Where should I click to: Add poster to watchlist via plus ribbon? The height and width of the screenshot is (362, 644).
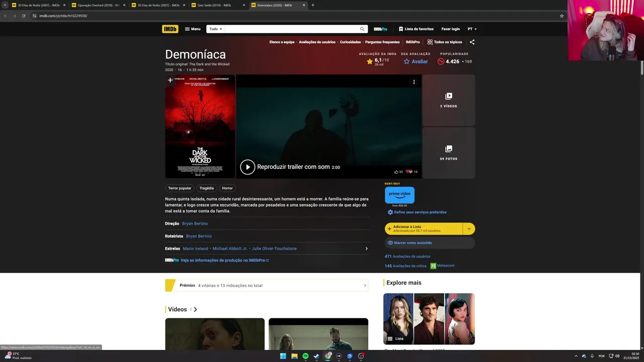pyautogui.click(x=170, y=80)
